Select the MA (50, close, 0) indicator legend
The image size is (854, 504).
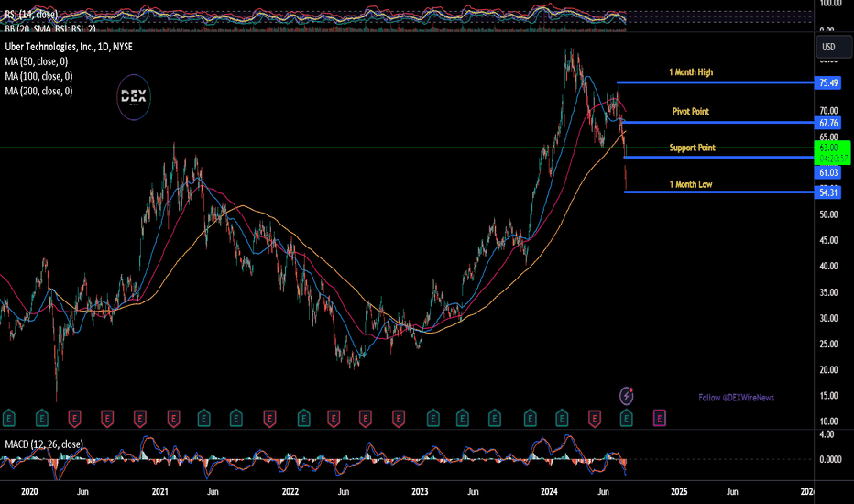click(x=37, y=61)
